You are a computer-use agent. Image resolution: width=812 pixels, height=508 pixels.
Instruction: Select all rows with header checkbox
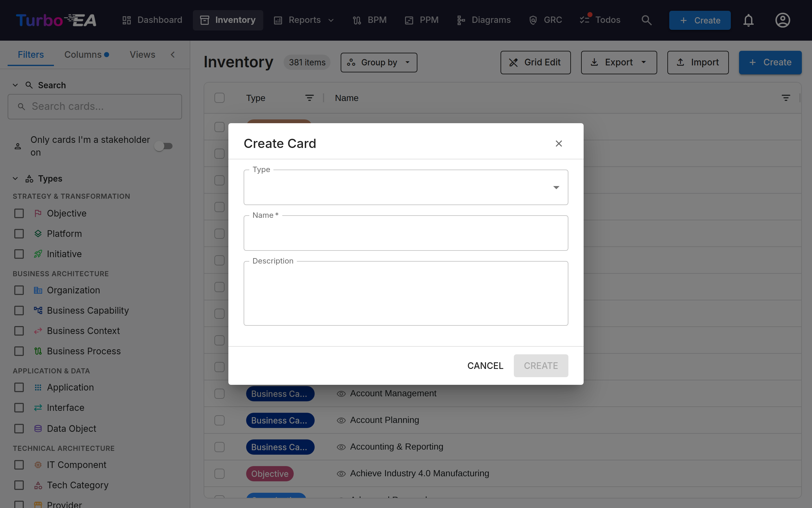219,98
